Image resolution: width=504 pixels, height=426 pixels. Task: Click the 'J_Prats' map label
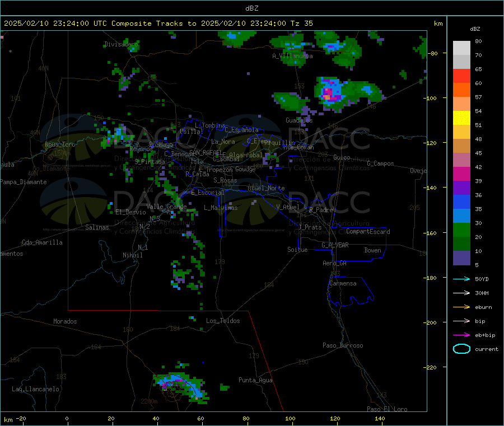[x=310, y=227]
